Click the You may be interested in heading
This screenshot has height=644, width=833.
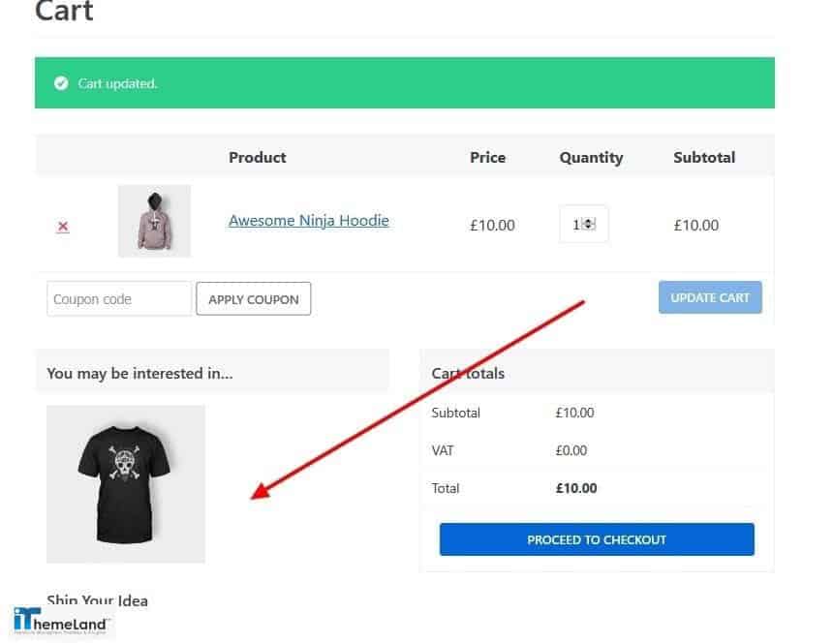[x=140, y=373]
